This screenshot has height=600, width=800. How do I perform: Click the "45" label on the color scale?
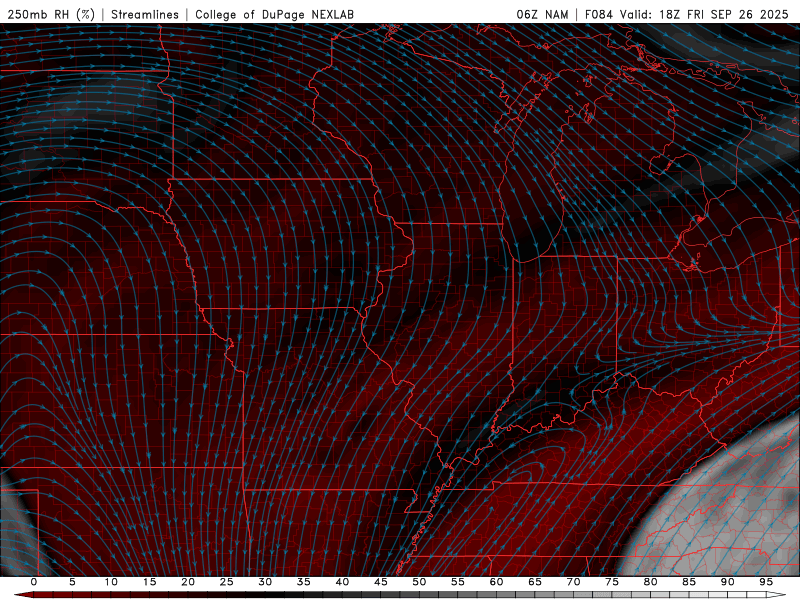[x=381, y=582]
